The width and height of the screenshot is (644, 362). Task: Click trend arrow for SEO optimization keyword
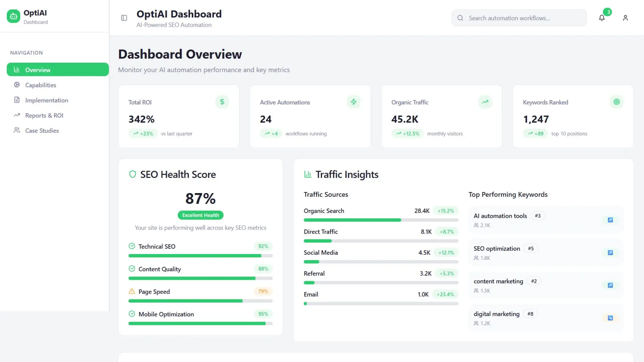(x=610, y=253)
